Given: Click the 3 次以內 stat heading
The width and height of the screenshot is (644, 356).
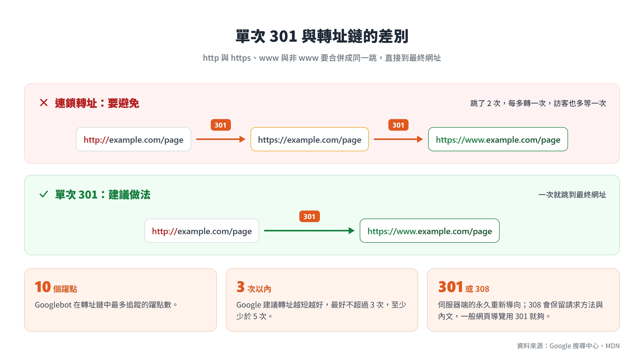Looking at the screenshot, I should click(x=254, y=287).
